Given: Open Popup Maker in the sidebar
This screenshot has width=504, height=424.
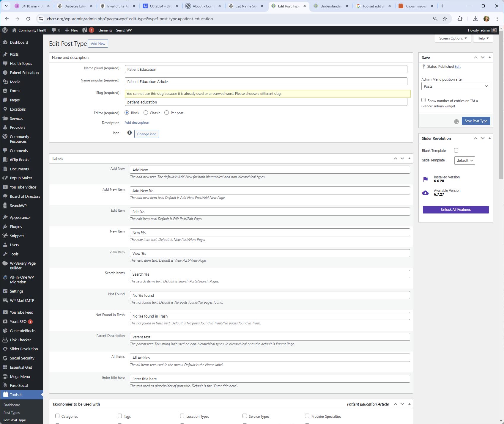Looking at the screenshot, I should tap(21, 178).
